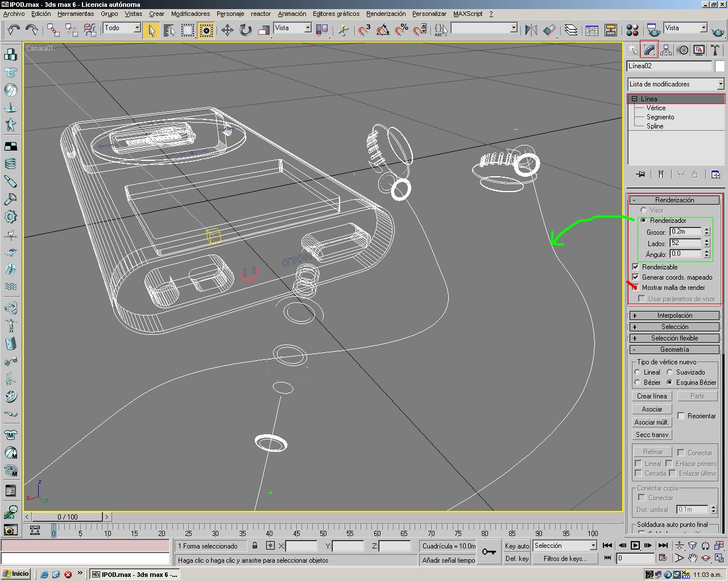Image resolution: width=728 pixels, height=582 pixels.
Task: Click the Quick Render teapot icon
Action: (718, 31)
